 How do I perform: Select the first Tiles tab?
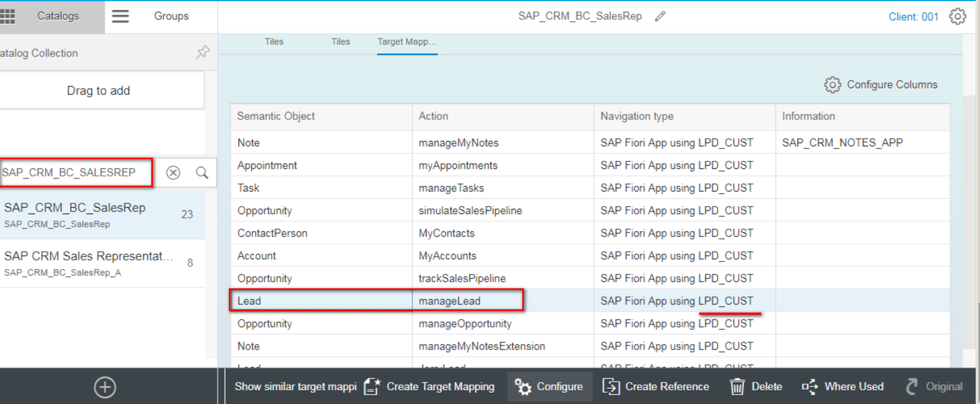click(x=274, y=41)
